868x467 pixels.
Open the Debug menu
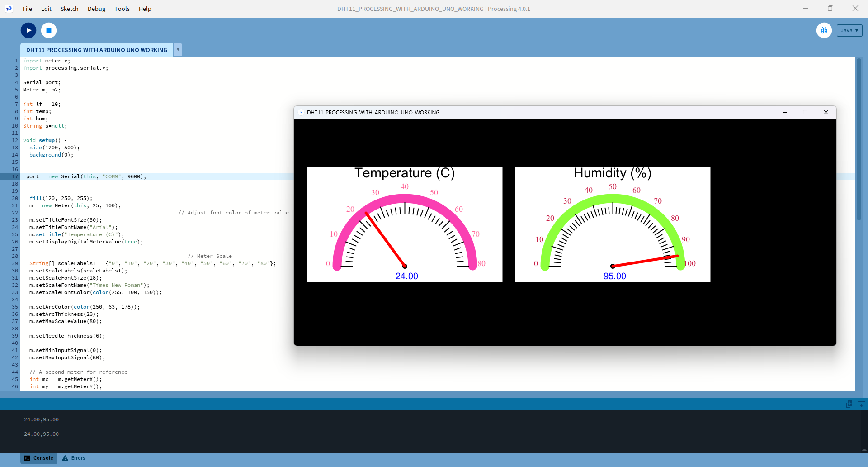[x=96, y=9]
